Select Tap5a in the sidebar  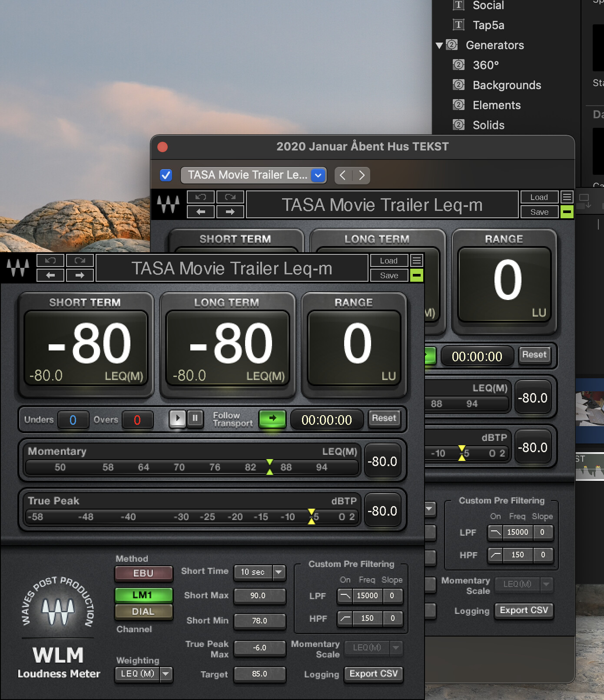coord(488,25)
